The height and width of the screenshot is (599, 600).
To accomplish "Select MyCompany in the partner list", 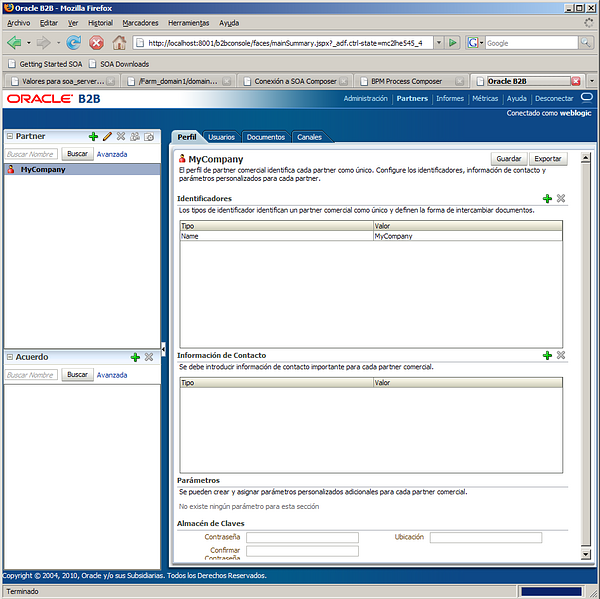I will 43,170.
